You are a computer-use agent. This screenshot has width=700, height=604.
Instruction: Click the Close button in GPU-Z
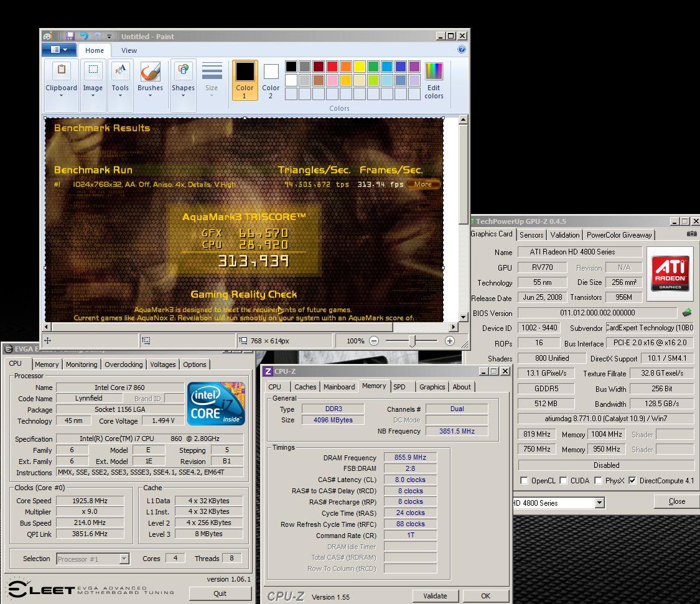coord(676,501)
